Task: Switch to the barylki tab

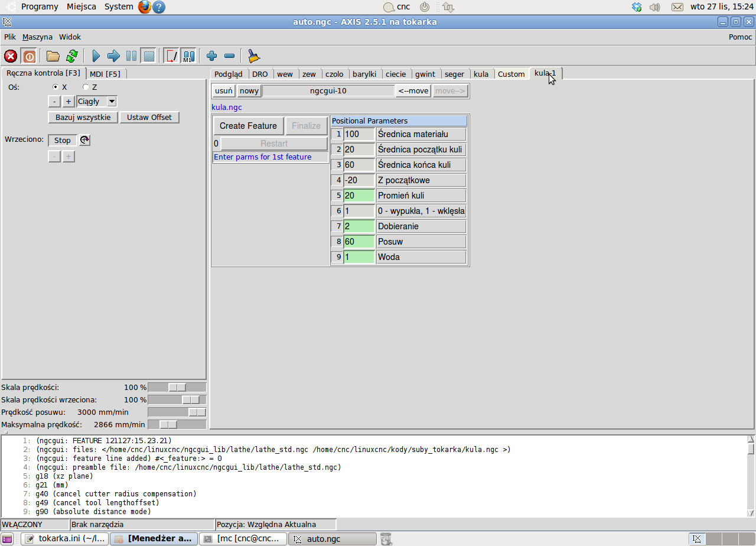Action: pyautogui.click(x=364, y=74)
